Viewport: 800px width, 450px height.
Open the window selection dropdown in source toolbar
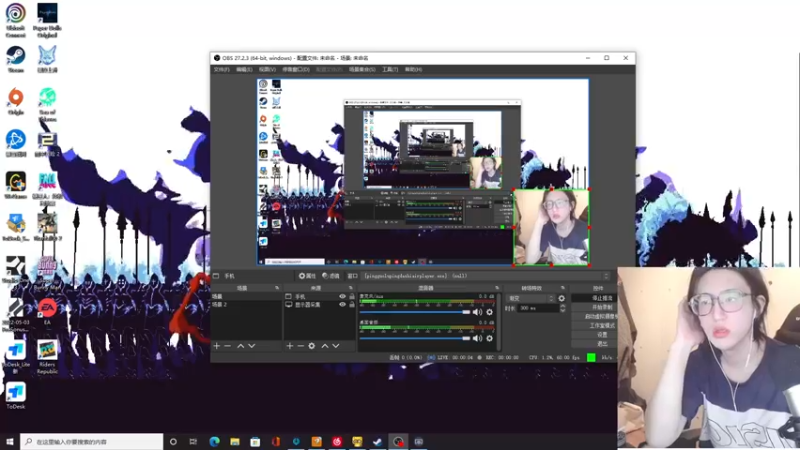pos(486,276)
